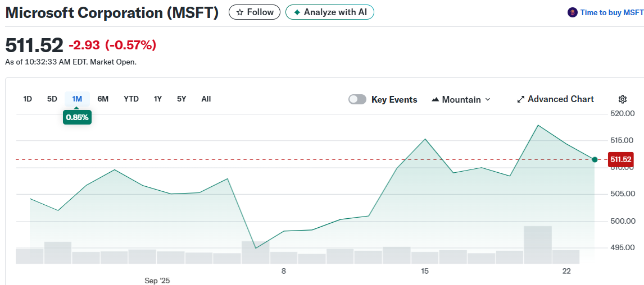
Task: Click the Sep '25 x-axis label
Action: tap(157, 281)
